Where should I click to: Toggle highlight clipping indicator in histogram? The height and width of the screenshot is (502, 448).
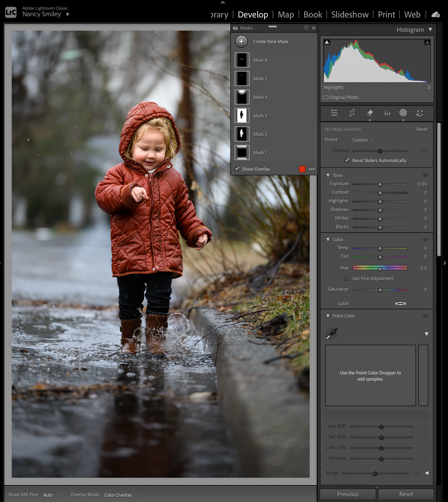click(x=427, y=42)
